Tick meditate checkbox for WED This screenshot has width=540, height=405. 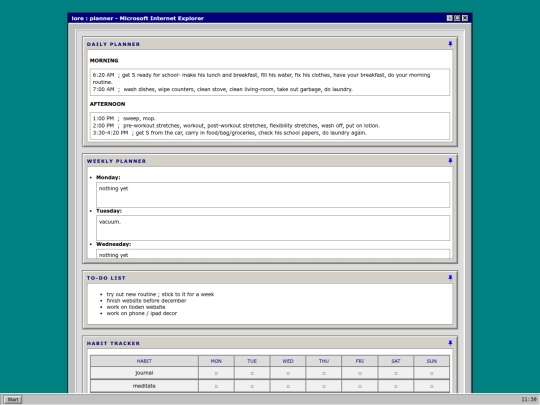tap(288, 386)
